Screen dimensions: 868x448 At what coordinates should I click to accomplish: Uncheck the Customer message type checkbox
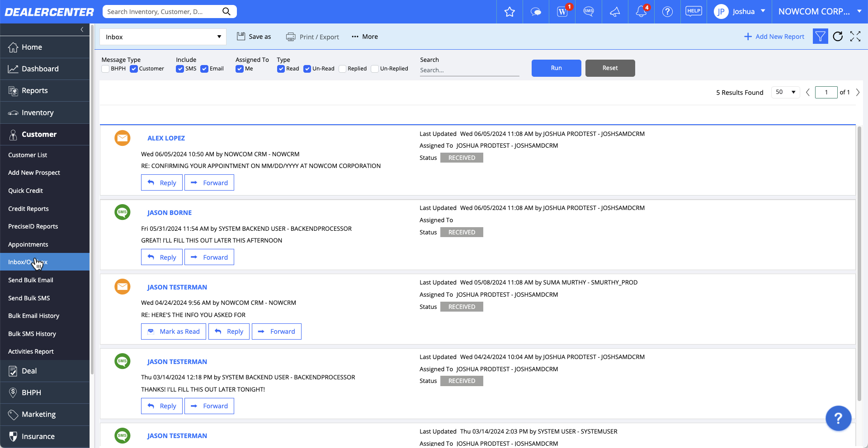point(134,69)
